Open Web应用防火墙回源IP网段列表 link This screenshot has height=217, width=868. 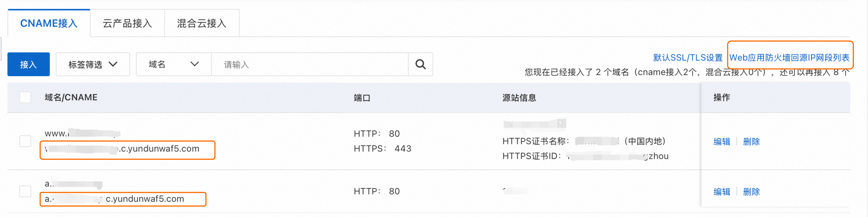789,58
